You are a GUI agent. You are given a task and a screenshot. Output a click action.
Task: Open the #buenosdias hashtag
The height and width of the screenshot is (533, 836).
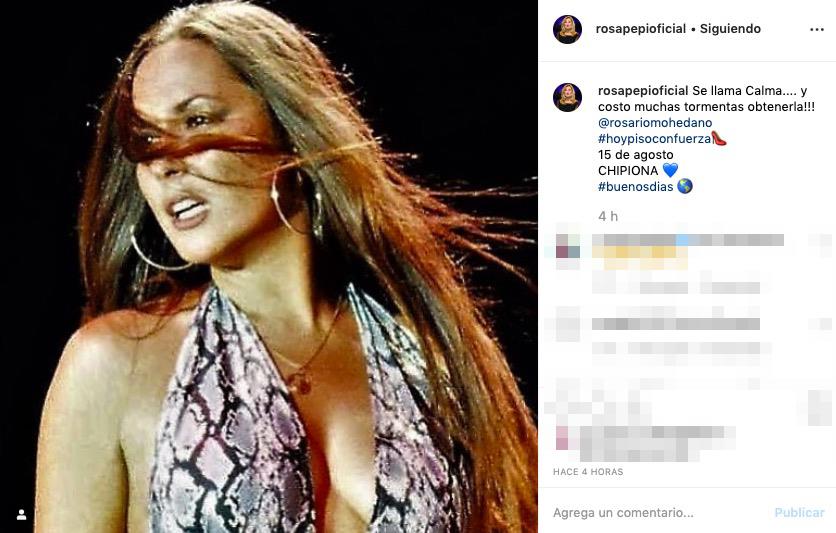point(636,187)
